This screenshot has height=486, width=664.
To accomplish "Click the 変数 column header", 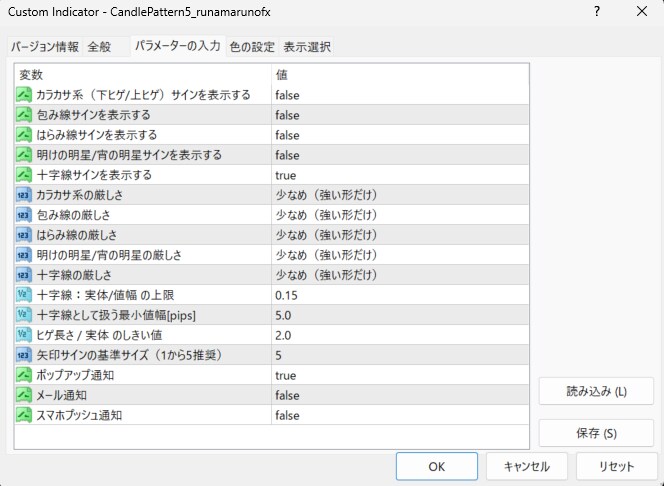I will click(143, 75).
